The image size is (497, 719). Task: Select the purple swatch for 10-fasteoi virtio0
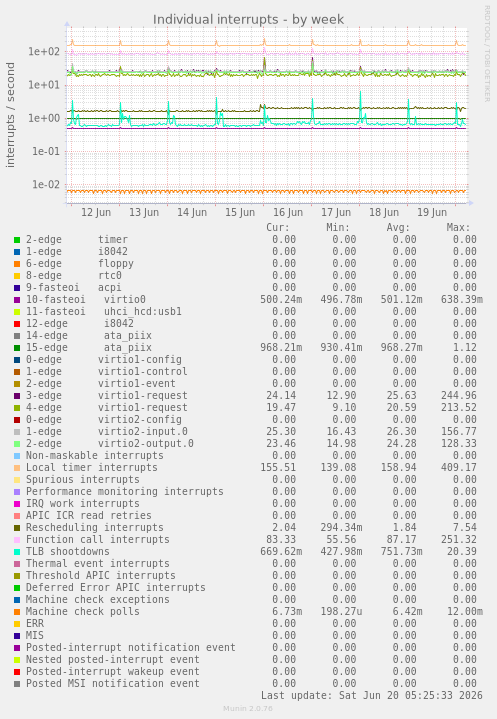[17, 300]
